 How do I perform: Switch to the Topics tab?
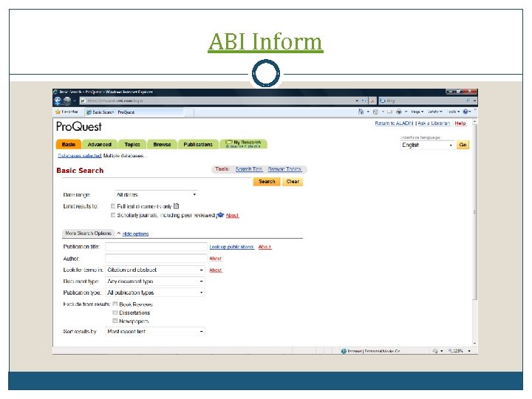pyautogui.click(x=132, y=145)
